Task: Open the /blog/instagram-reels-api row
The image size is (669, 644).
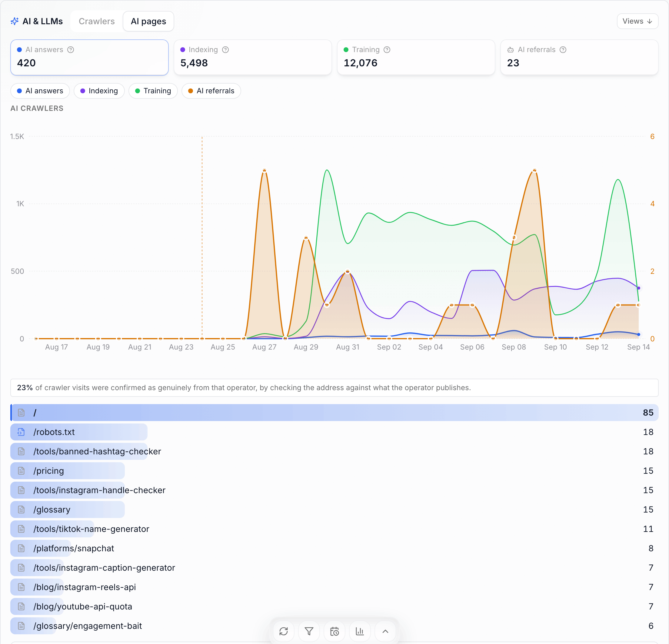Action: (x=334, y=587)
